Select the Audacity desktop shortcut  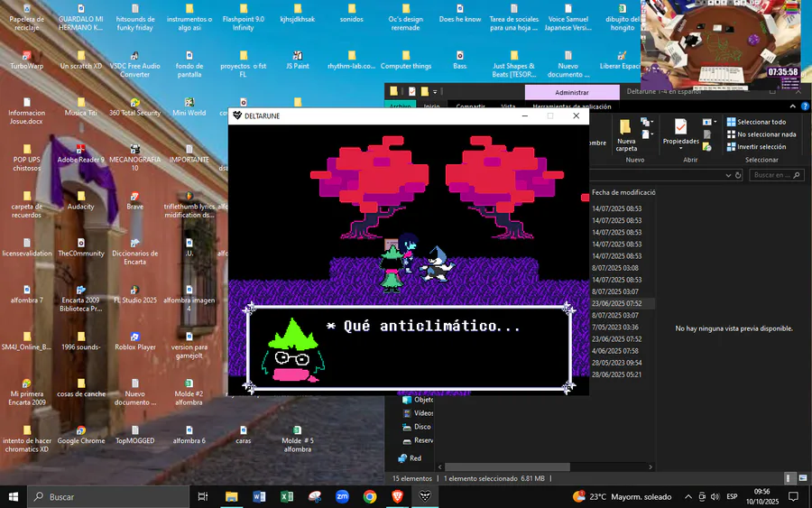coord(81,201)
